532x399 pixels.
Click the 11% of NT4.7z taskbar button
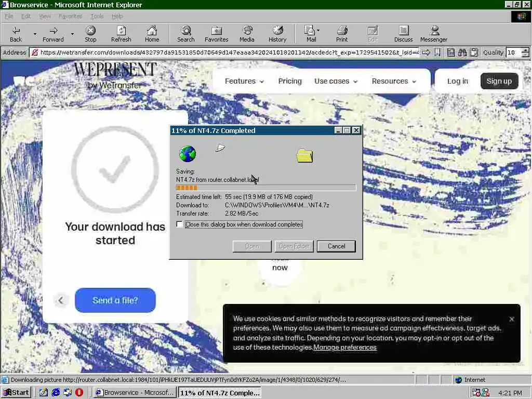[x=220, y=393]
